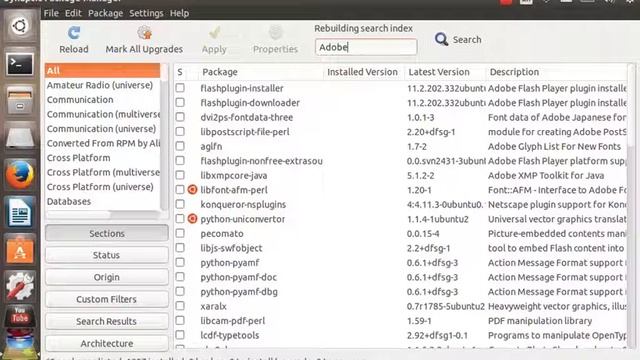
Task: Select Converted From RPM by Alien section
Action: click(102, 143)
